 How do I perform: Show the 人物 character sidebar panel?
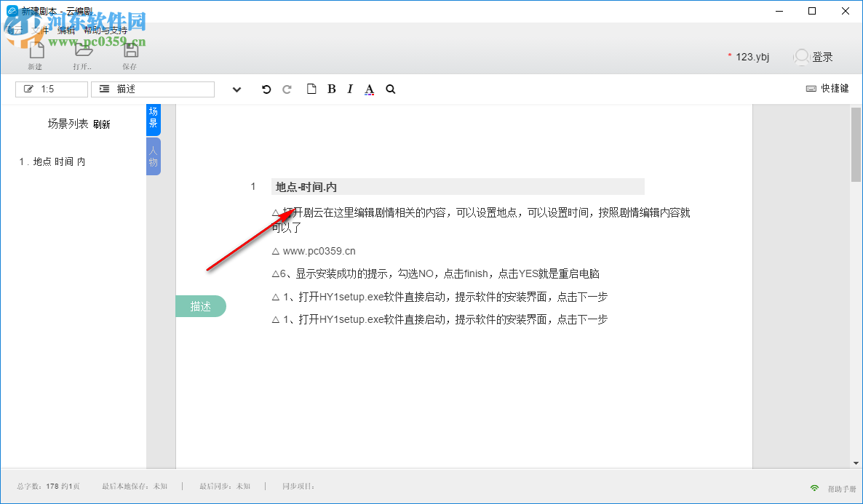(x=154, y=156)
